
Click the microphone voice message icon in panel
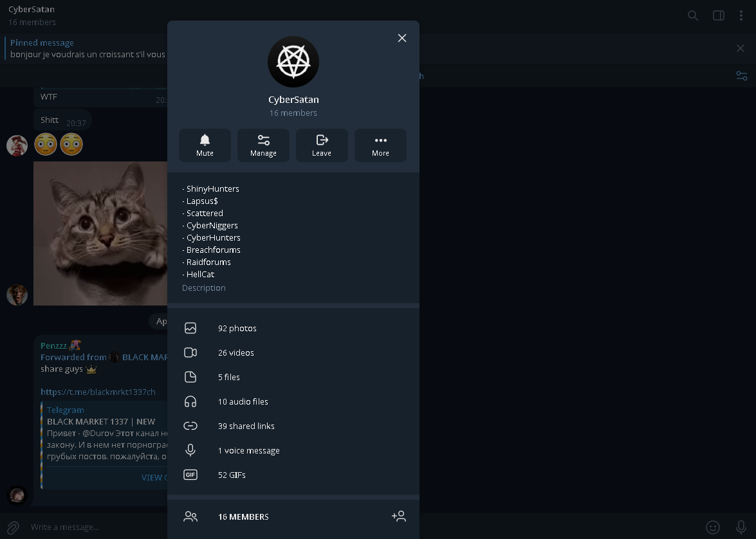tap(190, 450)
